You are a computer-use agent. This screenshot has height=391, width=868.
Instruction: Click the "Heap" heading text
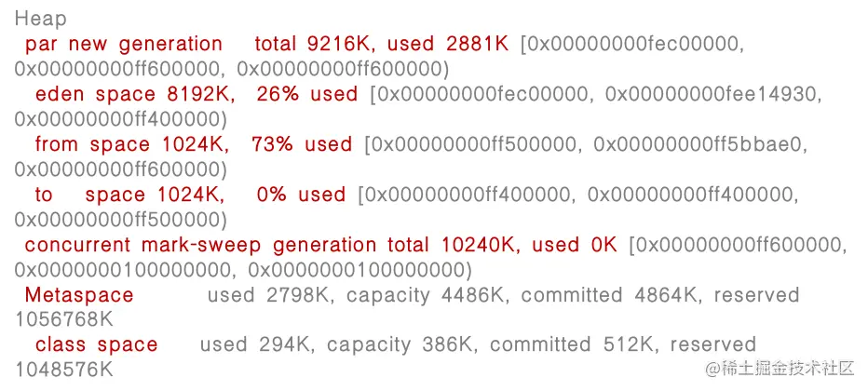tap(40, 19)
